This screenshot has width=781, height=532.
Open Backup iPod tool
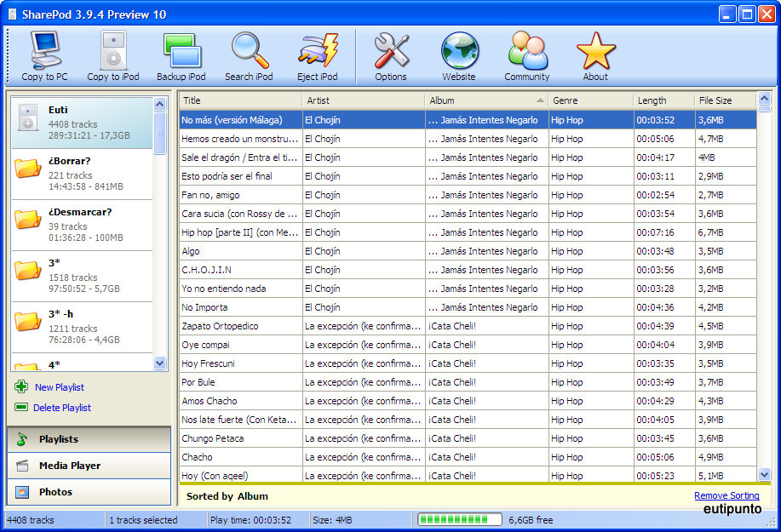click(181, 49)
